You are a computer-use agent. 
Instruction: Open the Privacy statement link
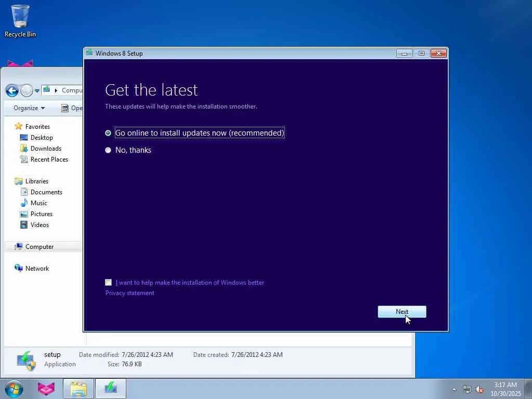pos(129,293)
